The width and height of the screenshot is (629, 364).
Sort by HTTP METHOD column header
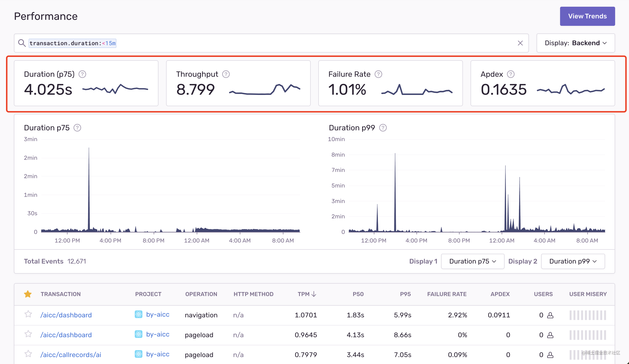(x=253, y=294)
